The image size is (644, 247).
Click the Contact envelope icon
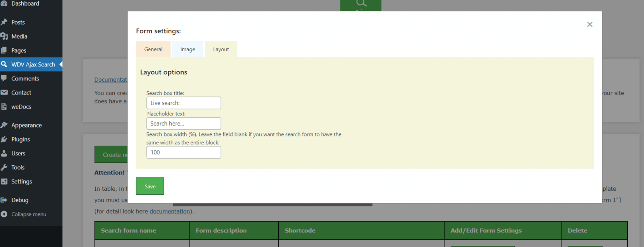(4, 93)
